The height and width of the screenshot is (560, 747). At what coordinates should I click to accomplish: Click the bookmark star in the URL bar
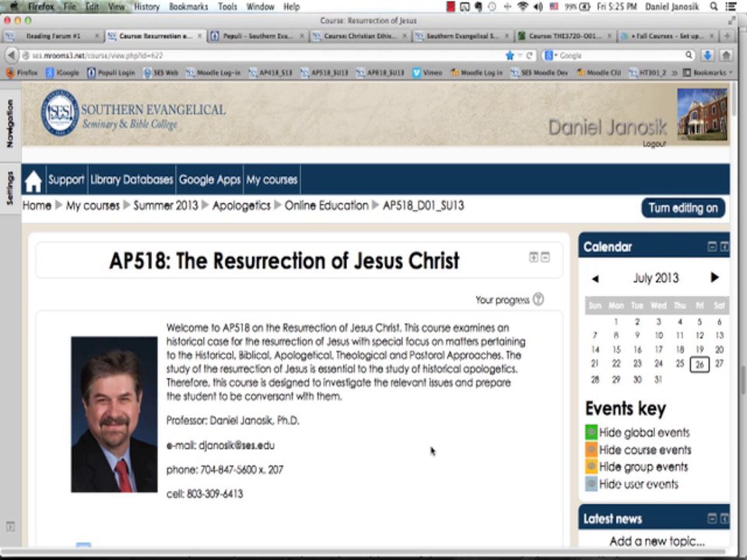click(509, 55)
